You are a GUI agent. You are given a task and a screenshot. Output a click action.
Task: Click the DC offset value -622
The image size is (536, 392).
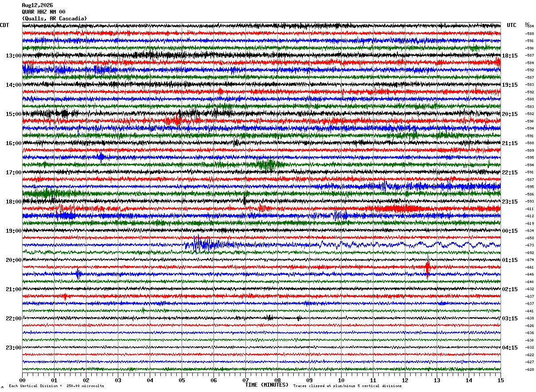point(529,355)
